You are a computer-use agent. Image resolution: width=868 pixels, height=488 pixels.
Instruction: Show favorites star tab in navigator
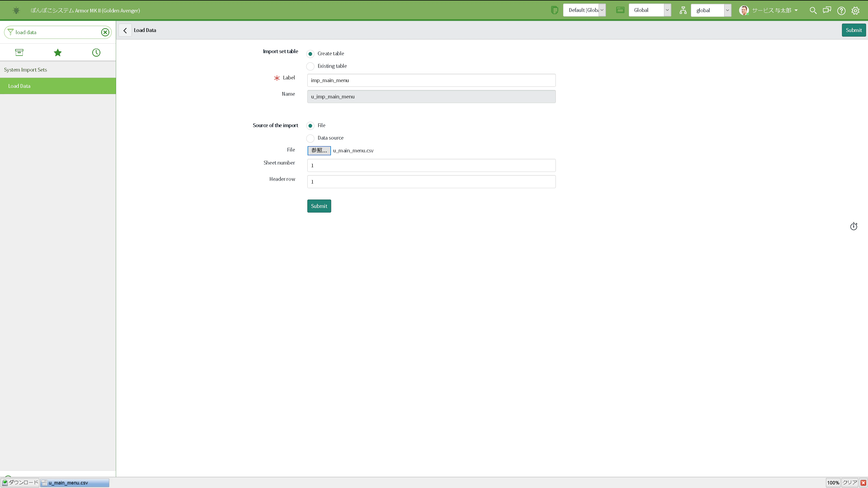coord(58,53)
